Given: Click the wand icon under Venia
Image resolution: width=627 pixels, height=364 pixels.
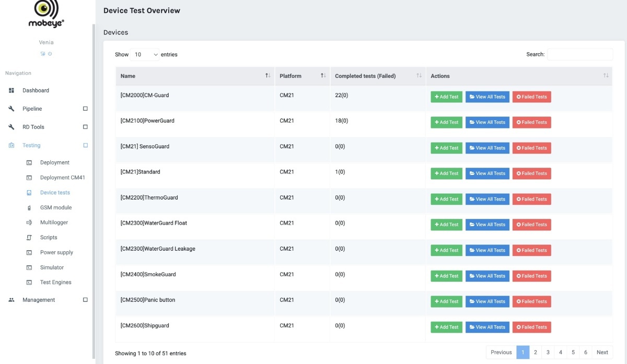Looking at the screenshot, I should click(x=43, y=54).
